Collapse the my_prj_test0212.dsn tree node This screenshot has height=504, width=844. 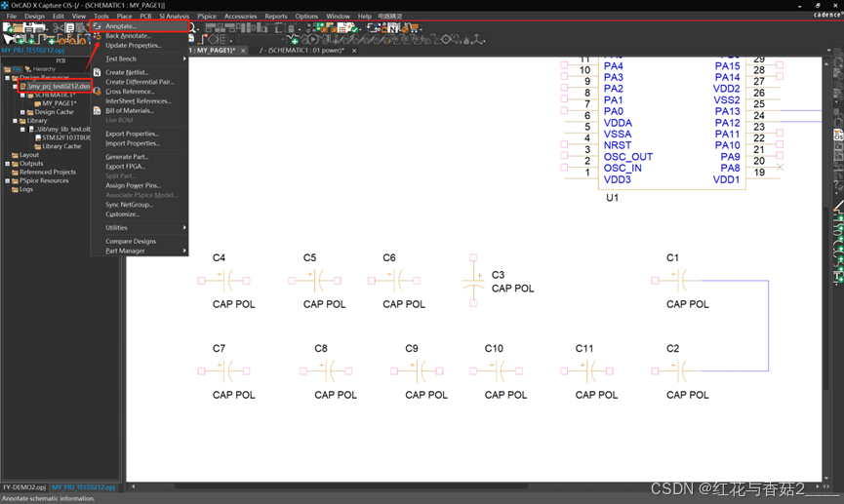15,86
